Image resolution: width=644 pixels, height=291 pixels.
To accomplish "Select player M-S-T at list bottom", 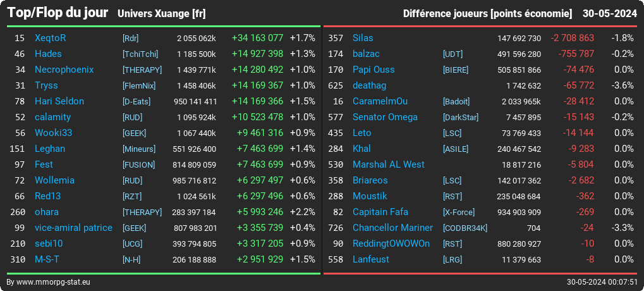I will (47, 259).
